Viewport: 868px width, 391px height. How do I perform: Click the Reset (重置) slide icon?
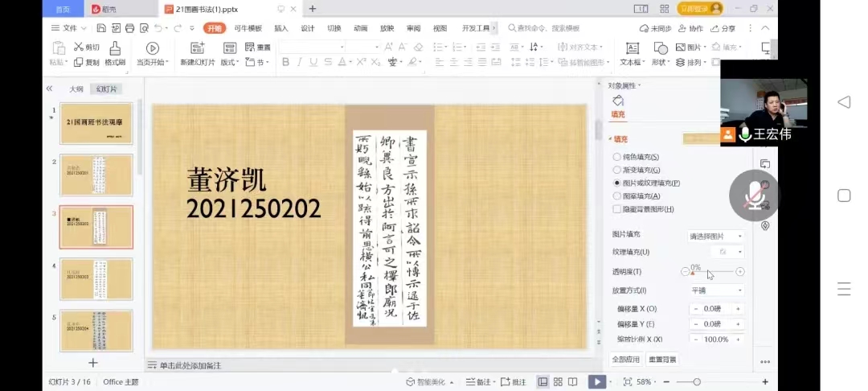pos(258,47)
